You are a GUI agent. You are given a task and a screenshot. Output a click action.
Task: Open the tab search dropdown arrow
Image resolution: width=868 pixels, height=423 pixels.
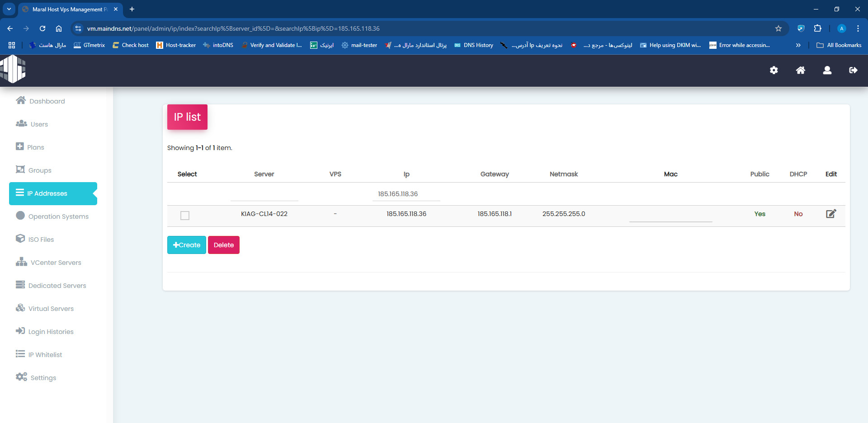[x=9, y=9]
